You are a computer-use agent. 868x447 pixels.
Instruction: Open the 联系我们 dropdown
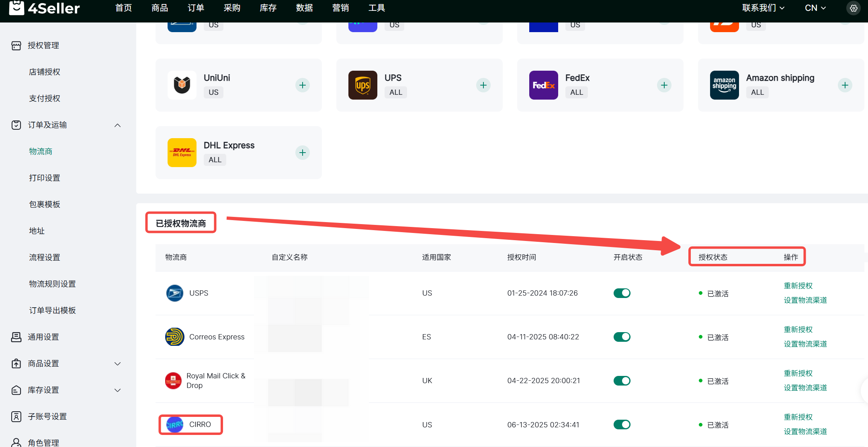pyautogui.click(x=763, y=8)
